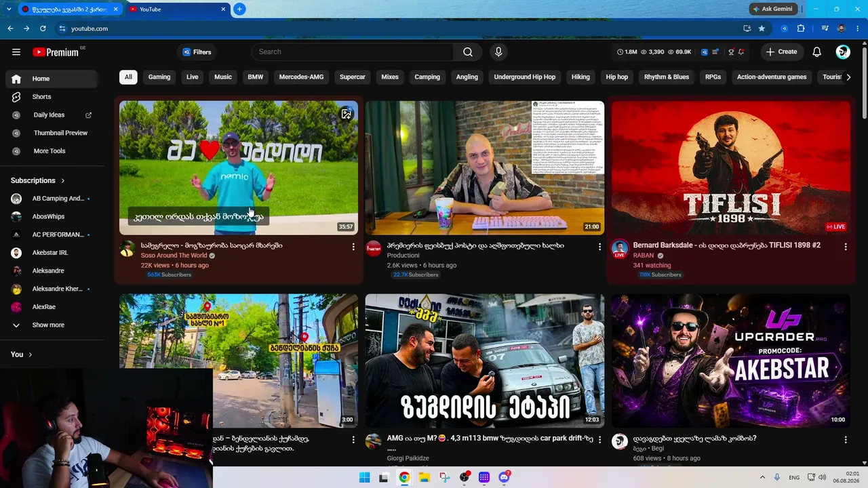Go back in browser history

10,28
